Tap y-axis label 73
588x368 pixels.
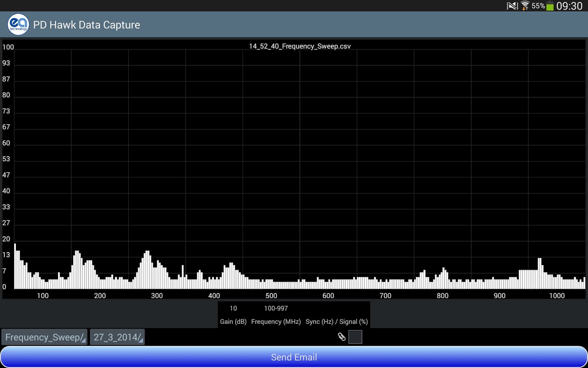click(x=6, y=111)
